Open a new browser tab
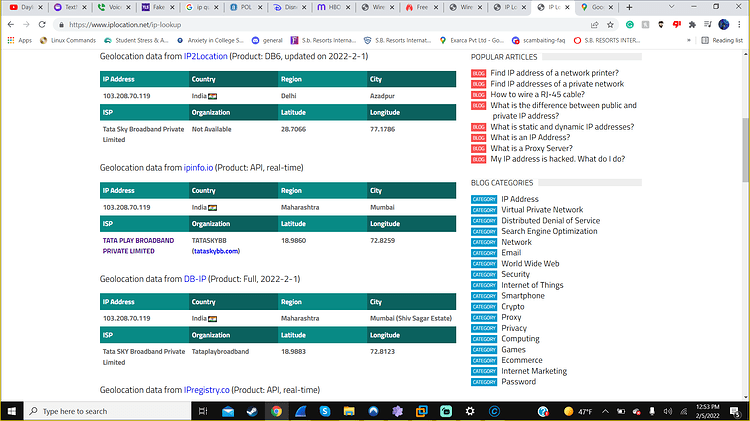The image size is (750, 421). (x=629, y=7)
